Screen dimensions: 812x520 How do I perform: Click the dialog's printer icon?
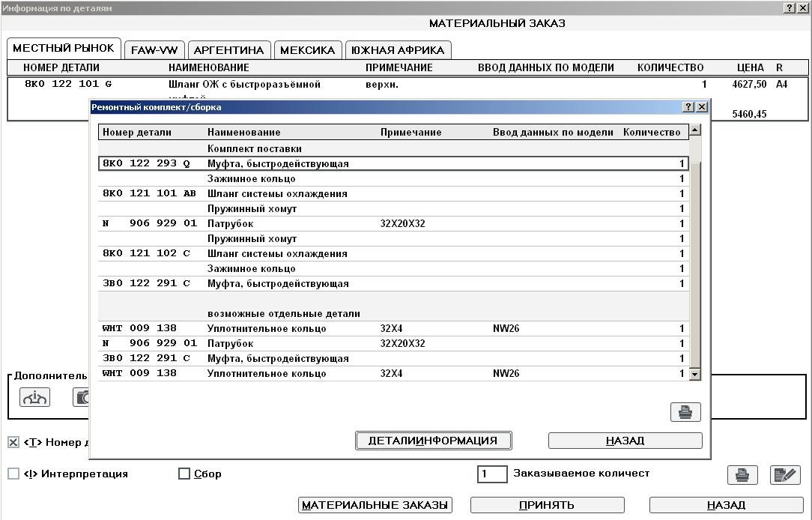(685, 412)
